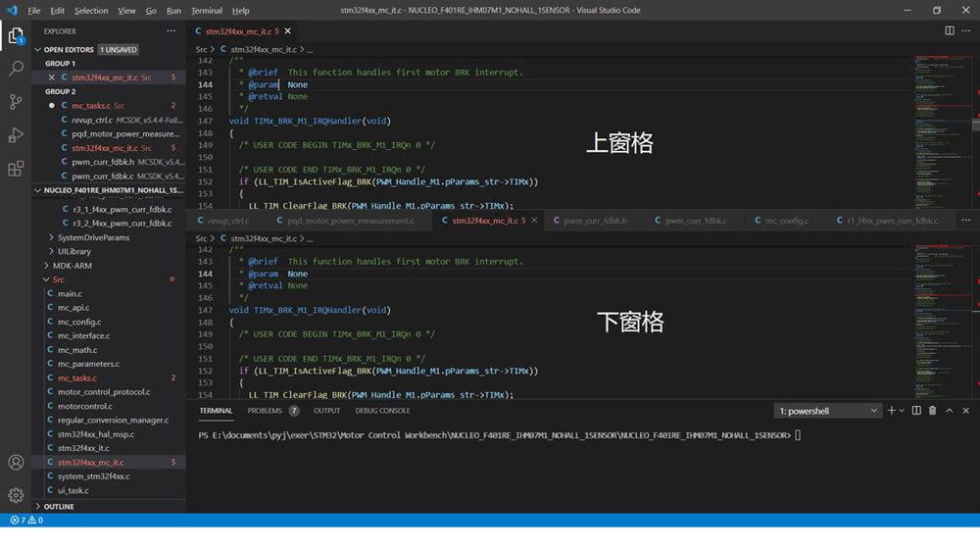
Task: Collapse the Src folder
Action: [x=58, y=279]
